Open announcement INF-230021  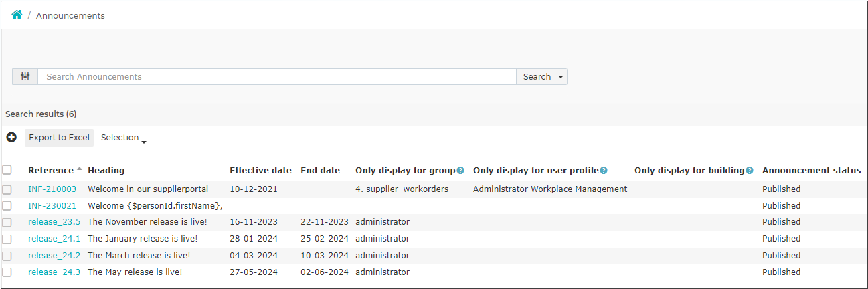[x=52, y=206]
